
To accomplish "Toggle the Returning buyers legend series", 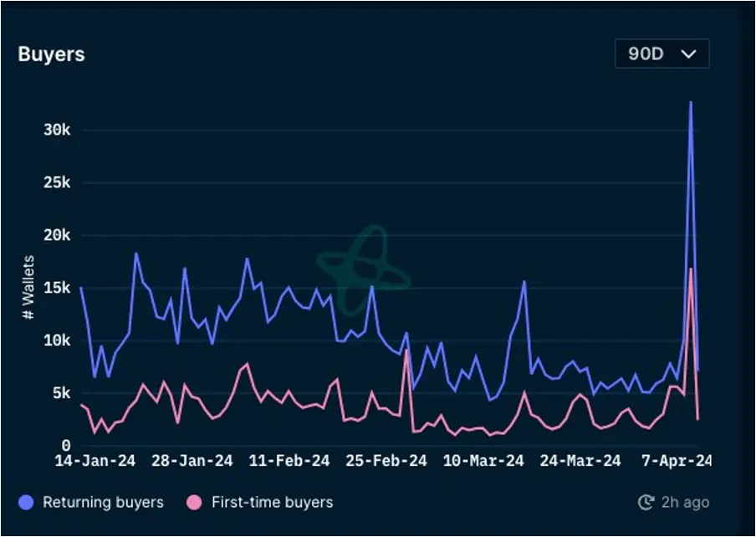I will coord(91,503).
